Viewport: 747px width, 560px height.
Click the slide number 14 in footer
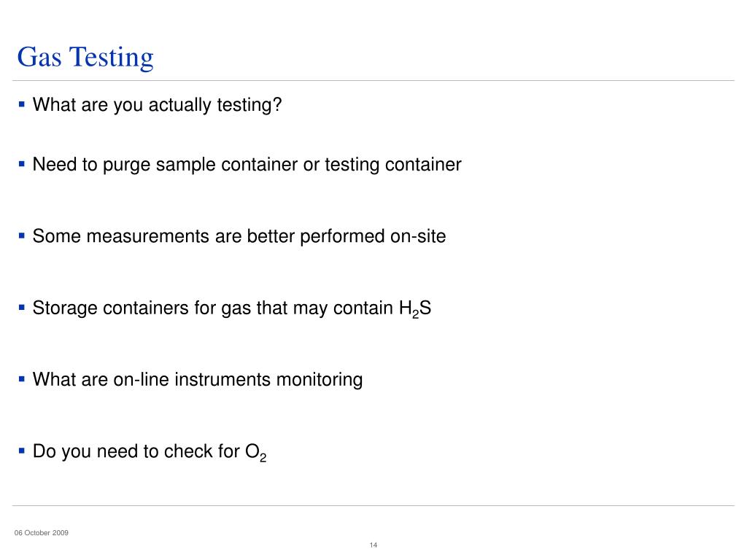pos(373,545)
